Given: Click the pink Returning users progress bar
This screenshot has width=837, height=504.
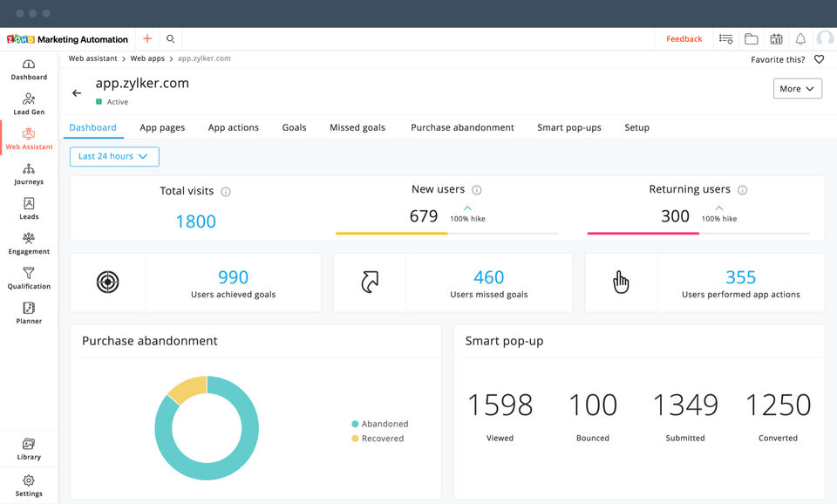Looking at the screenshot, I should pyautogui.click(x=643, y=234).
